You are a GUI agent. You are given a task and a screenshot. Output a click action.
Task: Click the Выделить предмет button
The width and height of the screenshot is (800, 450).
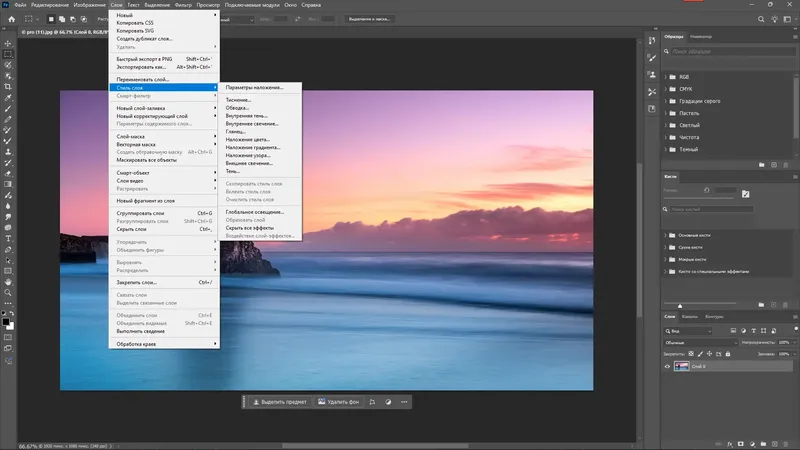[x=279, y=402]
